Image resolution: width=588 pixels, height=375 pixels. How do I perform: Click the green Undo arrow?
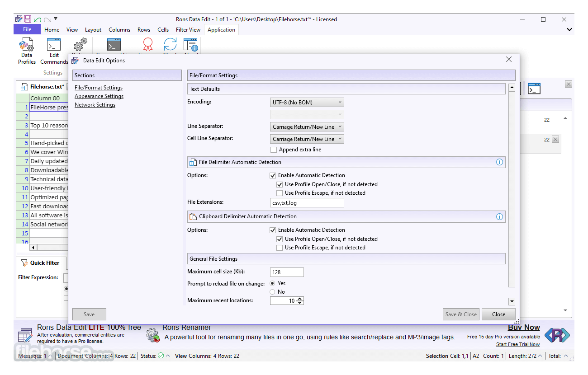(37, 19)
